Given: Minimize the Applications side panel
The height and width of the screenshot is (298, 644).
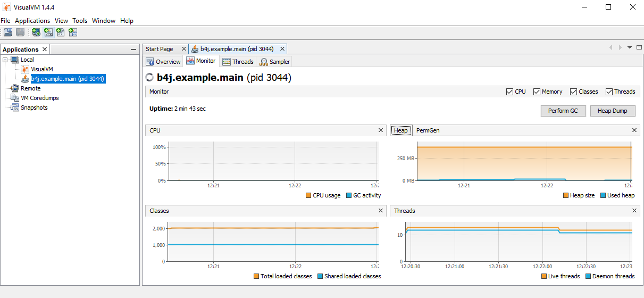Looking at the screenshot, I should [x=133, y=49].
